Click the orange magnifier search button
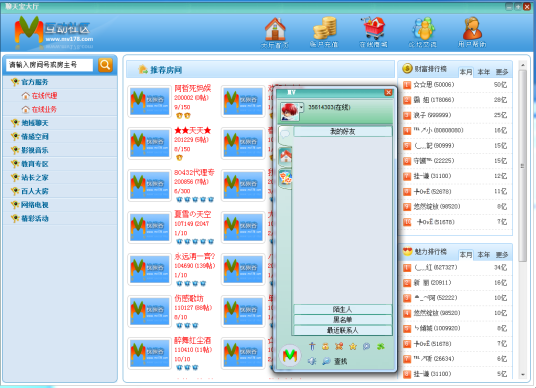The width and height of the screenshot is (536, 388). coord(105,65)
